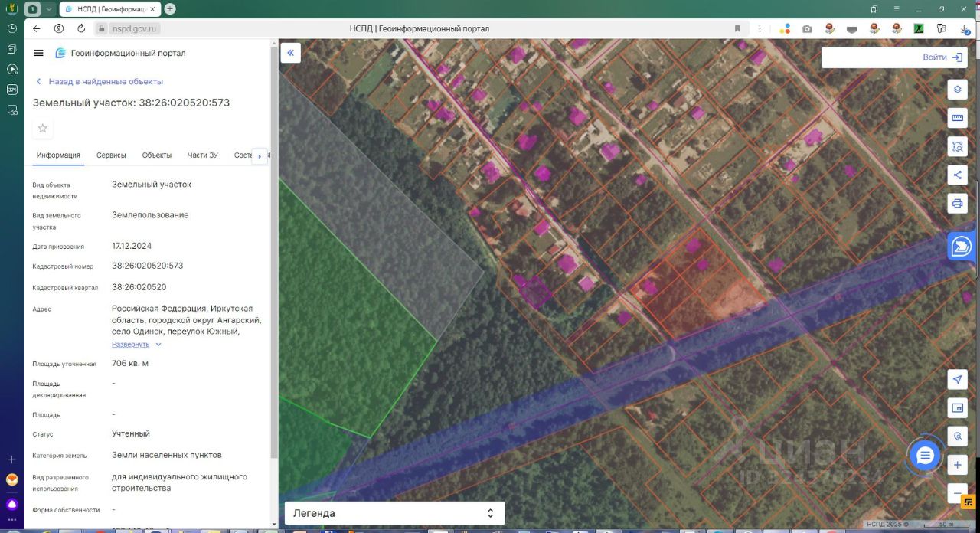This screenshot has width=980, height=533.
Task: Switch to the Сервисы tab
Action: 111,155
